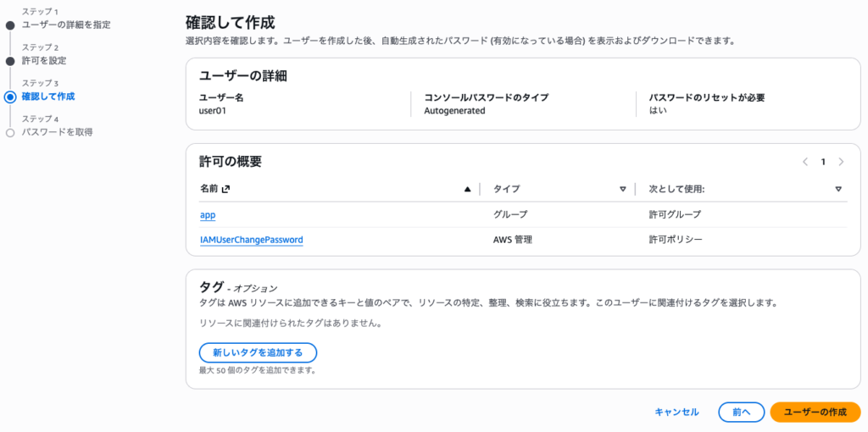
Task: Select page 1 in the pagination
Action: pyautogui.click(x=823, y=162)
